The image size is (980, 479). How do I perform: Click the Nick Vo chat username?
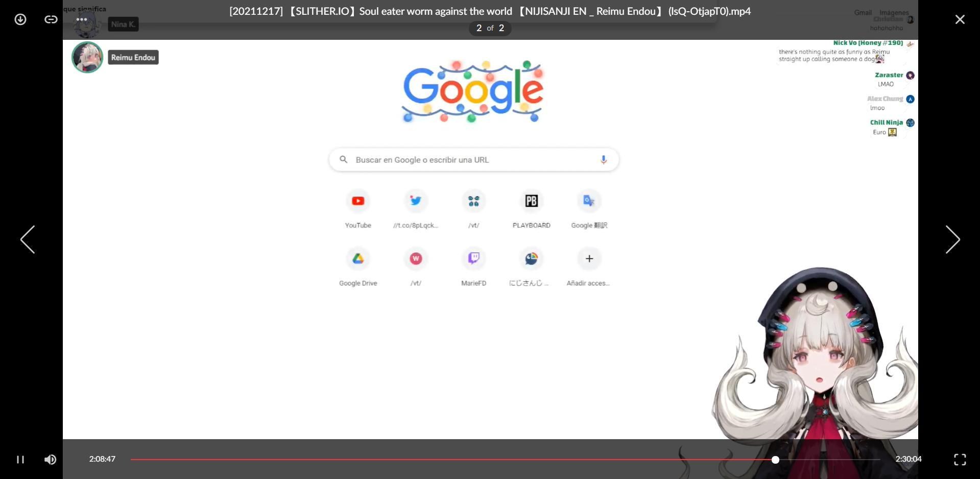click(868, 43)
